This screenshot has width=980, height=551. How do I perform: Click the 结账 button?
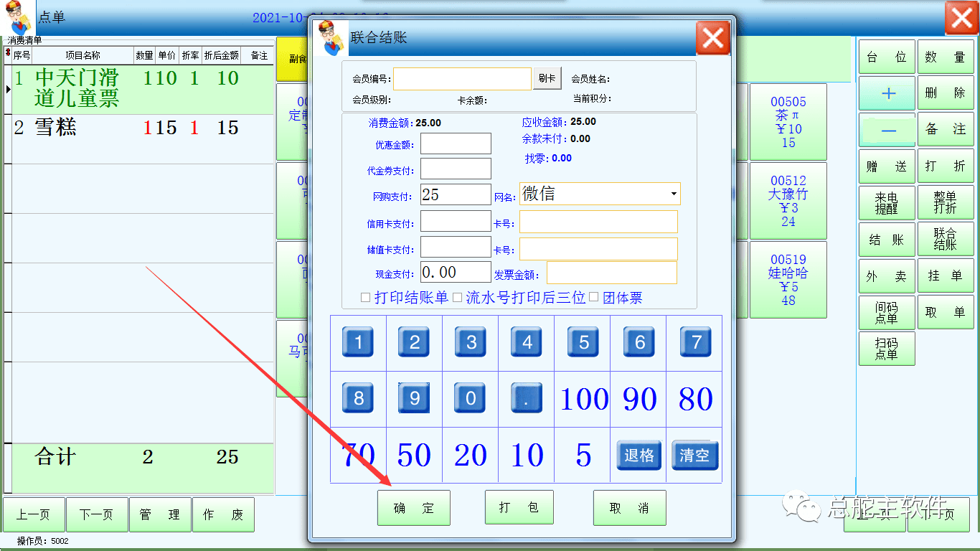point(887,240)
